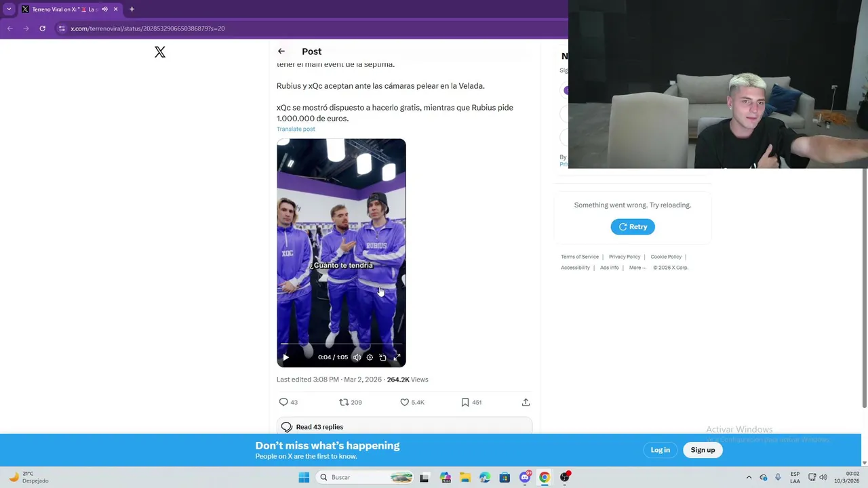868x488 pixels.
Task: Close the Terreno Viral tab
Action: pos(115,9)
